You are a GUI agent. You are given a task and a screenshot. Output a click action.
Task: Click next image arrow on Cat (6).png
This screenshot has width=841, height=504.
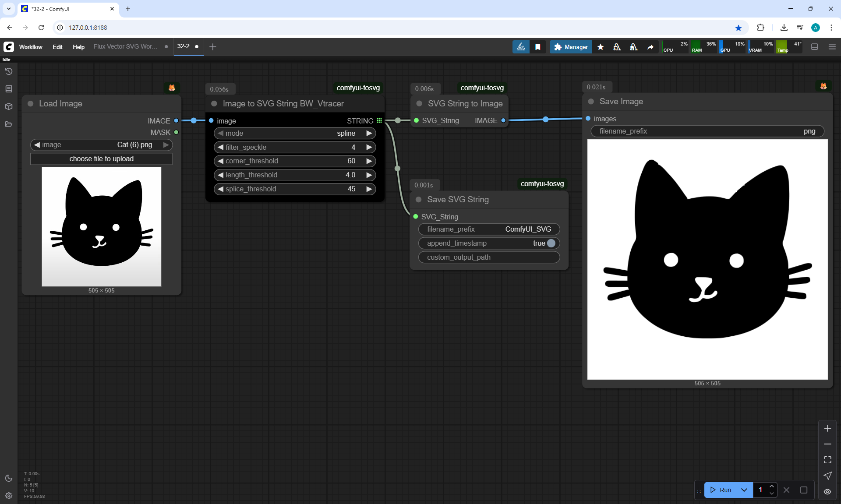(x=166, y=145)
